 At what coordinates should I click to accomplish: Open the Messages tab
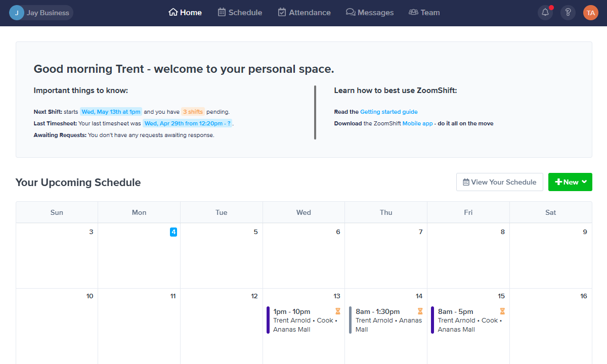point(370,12)
